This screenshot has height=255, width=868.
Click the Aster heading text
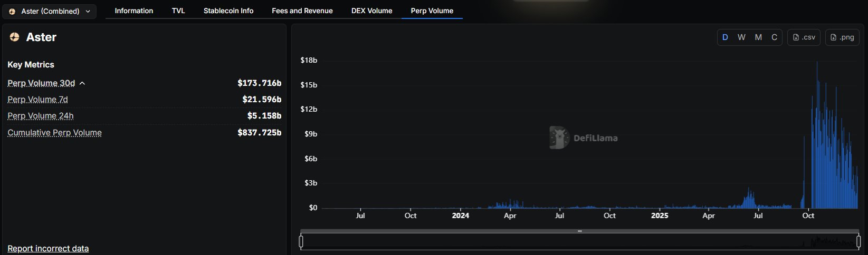pos(41,37)
